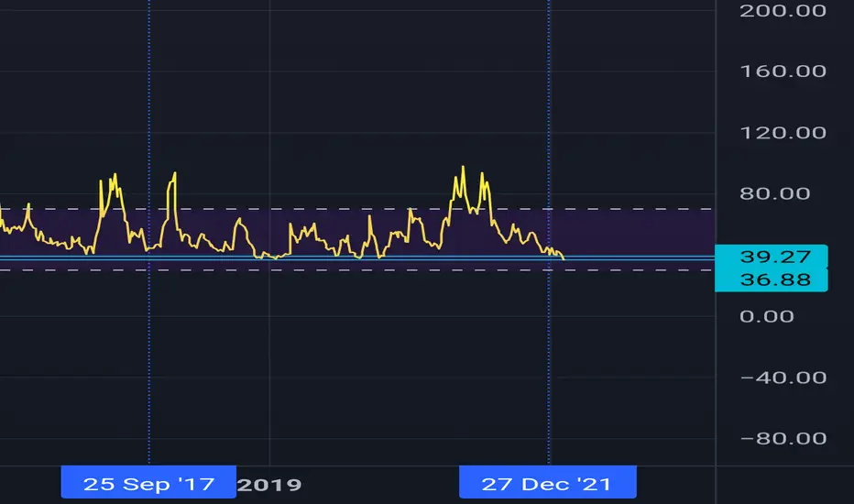Click the 39.27 price value tag
This screenshot has width=854, height=504.
coord(772,256)
